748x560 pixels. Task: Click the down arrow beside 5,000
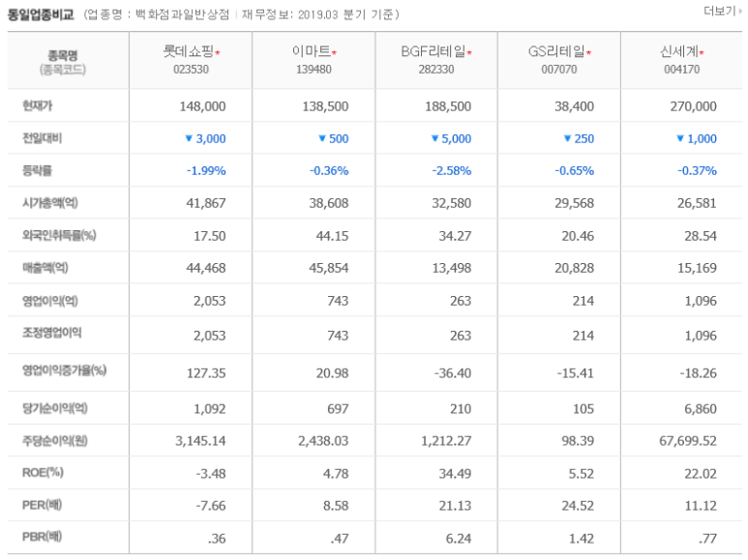[x=434, y=138]
